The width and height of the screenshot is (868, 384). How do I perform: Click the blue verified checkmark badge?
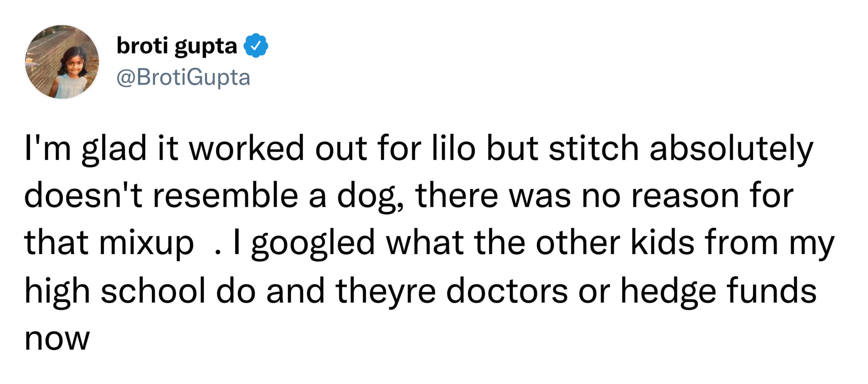256,45
